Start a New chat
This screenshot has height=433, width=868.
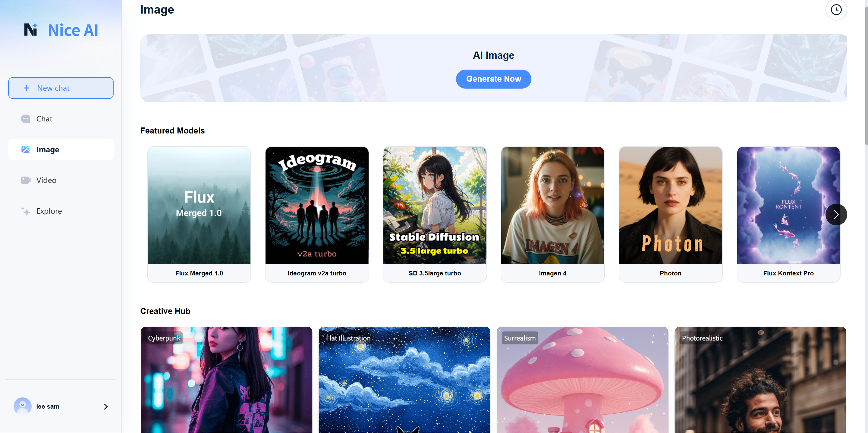pyautogui.click(x=61, y=88)
